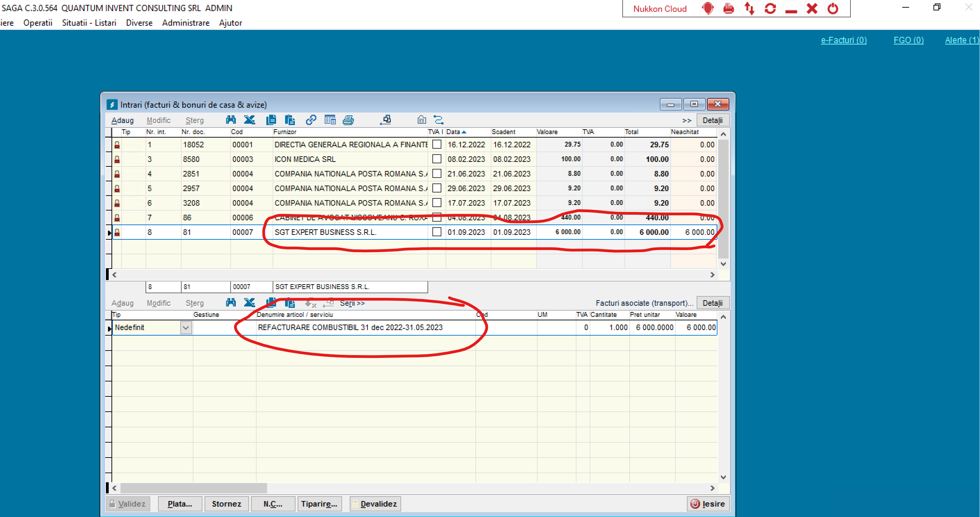The width and height of the screenshot is (980, 517).
Task: Expand the Serii >> option
Action: pyautogui.click(x=352, y=303)
